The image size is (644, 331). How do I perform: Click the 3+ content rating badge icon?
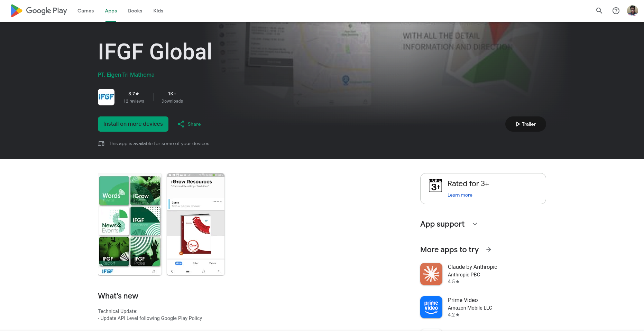click(435, 186)
